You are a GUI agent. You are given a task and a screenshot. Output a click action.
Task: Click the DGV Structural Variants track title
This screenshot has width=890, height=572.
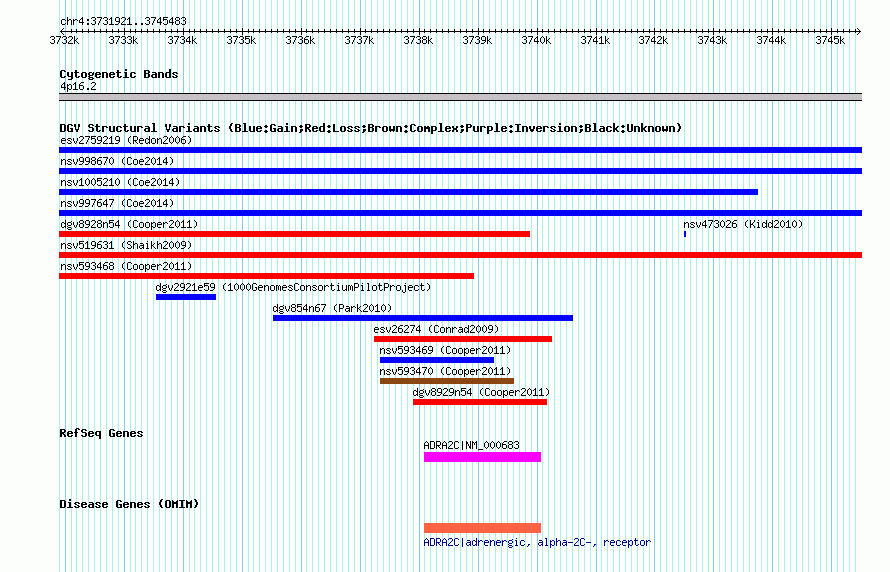pos(371,128)
